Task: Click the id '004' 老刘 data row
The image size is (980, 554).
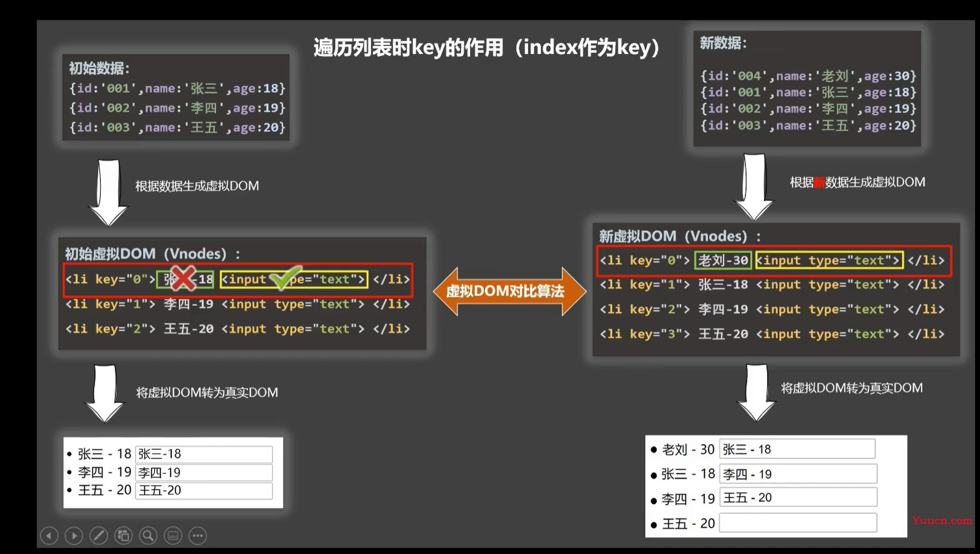Action: [x=808, y=76]
